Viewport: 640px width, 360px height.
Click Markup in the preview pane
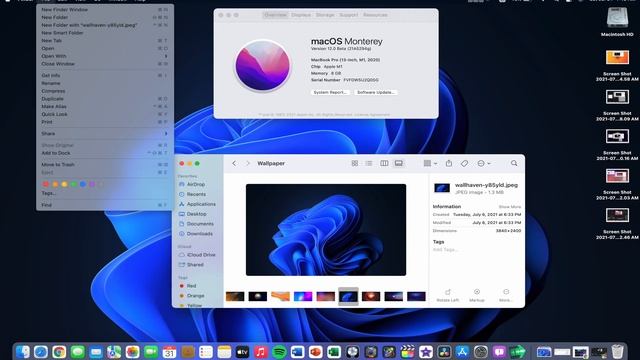(477, 295)
